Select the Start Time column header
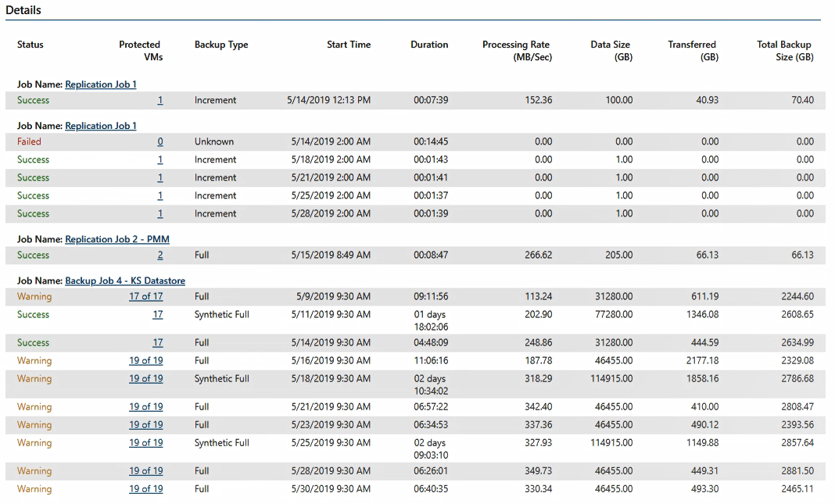Screen dimensions: 835x504 pyautogui.click(x=349, y=45)
